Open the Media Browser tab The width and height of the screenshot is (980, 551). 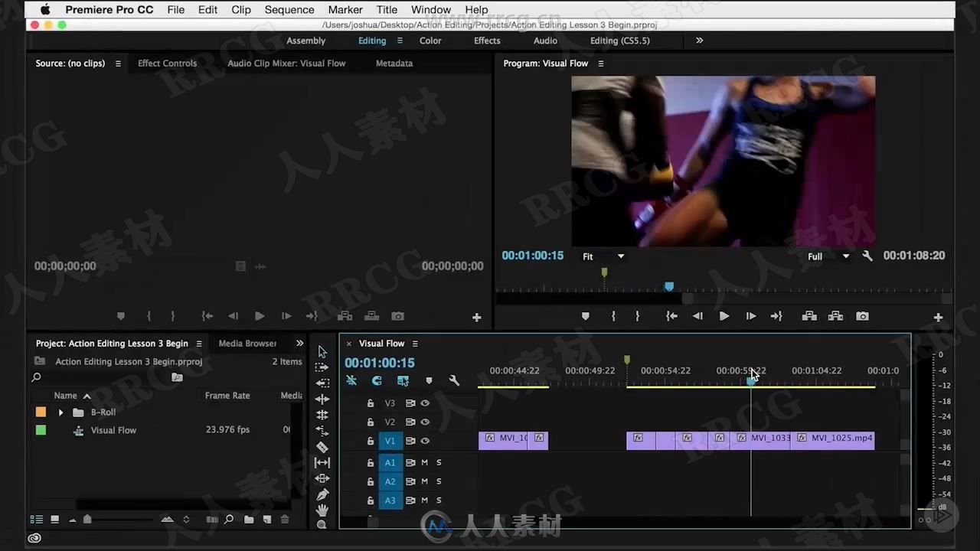pyautogui.click(x=247, y=344)
